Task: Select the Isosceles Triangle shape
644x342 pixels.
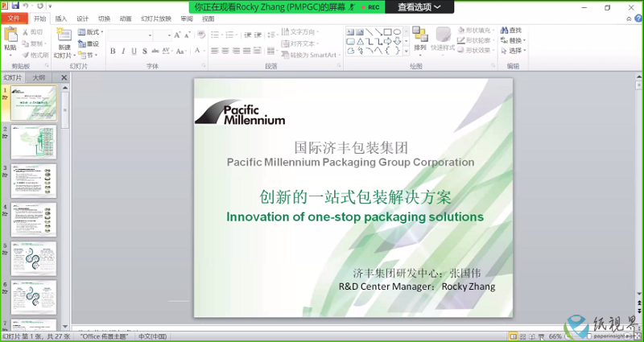Action: pyautogui.click(x=360, y=41)
